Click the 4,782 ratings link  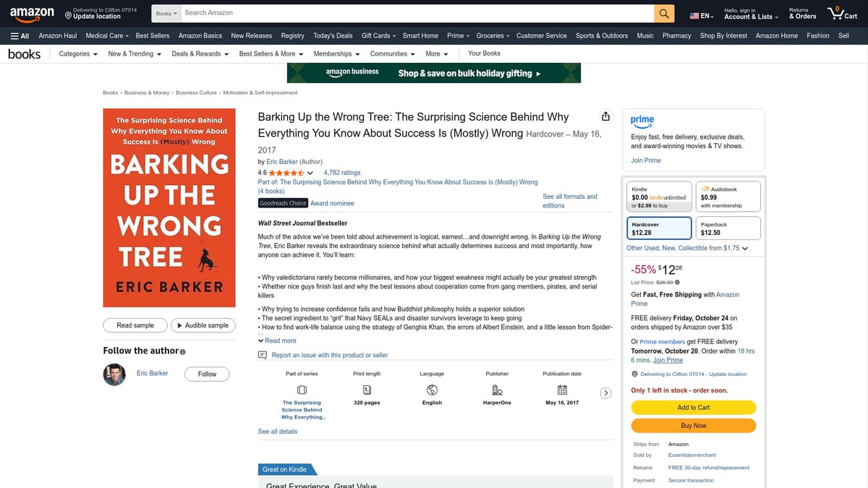tap(341, 173)
